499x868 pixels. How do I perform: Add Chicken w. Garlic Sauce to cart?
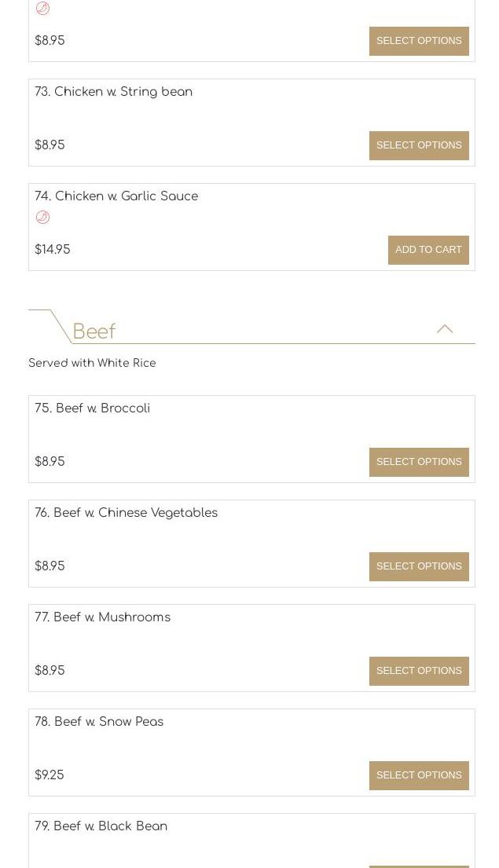coord(428,250)
